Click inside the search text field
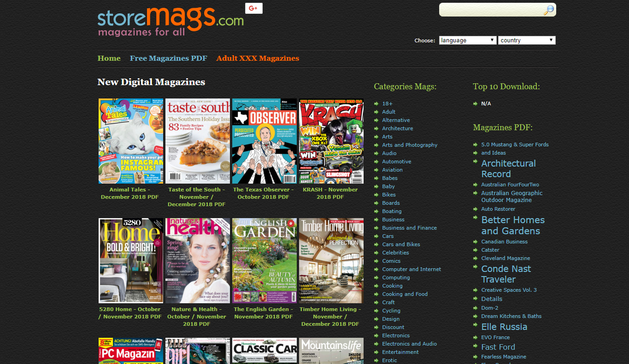 click(x=491, y=10)
